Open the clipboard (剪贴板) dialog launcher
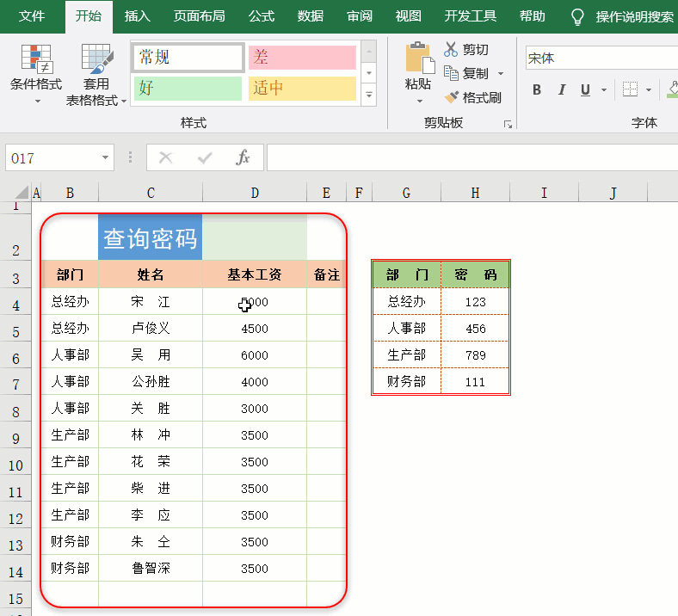Screen dimensions: 678x616 point(508,125)
